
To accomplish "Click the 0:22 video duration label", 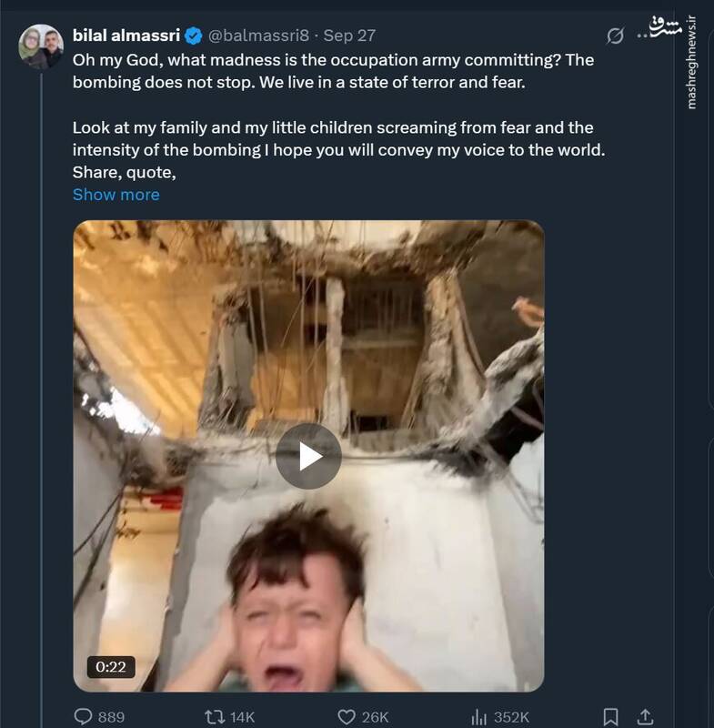I will pyautogui.click(x=111, y=666).
